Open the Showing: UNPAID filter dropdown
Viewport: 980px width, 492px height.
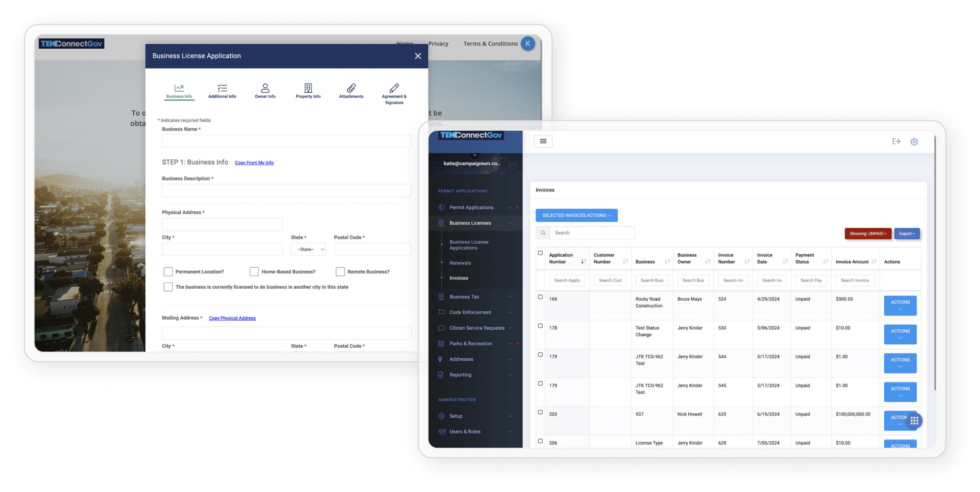click(x=867, y=234)
